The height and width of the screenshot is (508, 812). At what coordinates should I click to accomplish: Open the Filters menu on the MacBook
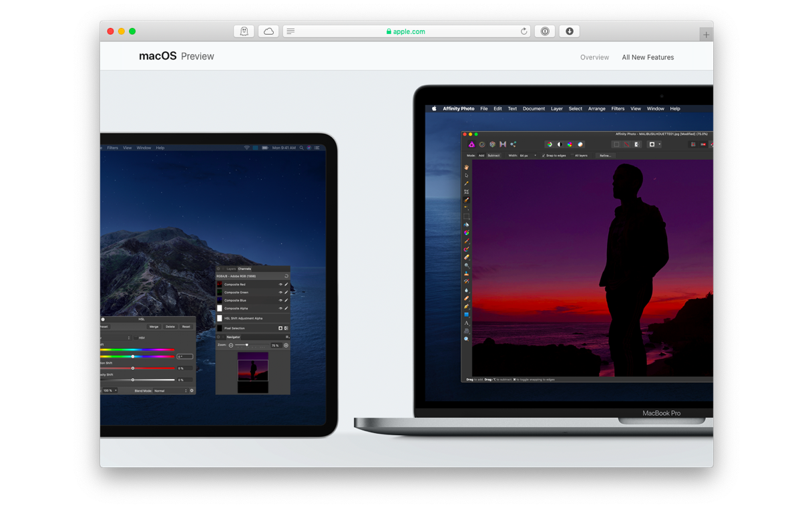(x=618, y=108)
